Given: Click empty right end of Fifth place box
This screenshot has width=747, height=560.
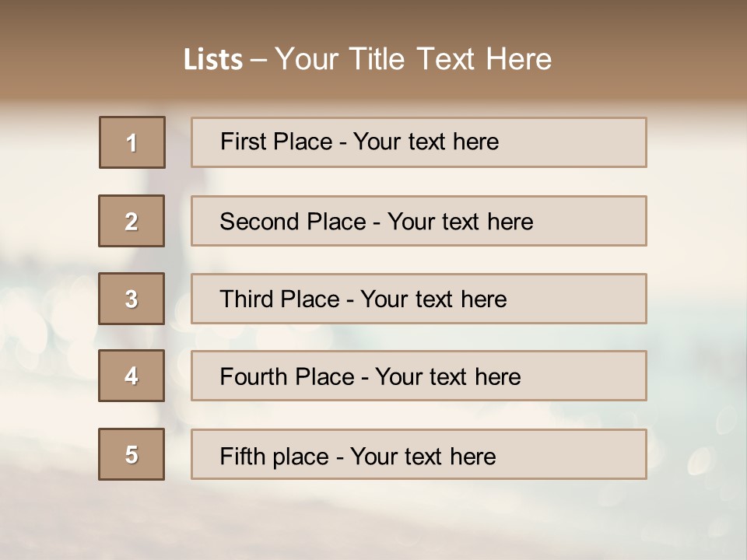Looking at the screenshot, I should 591,454.
